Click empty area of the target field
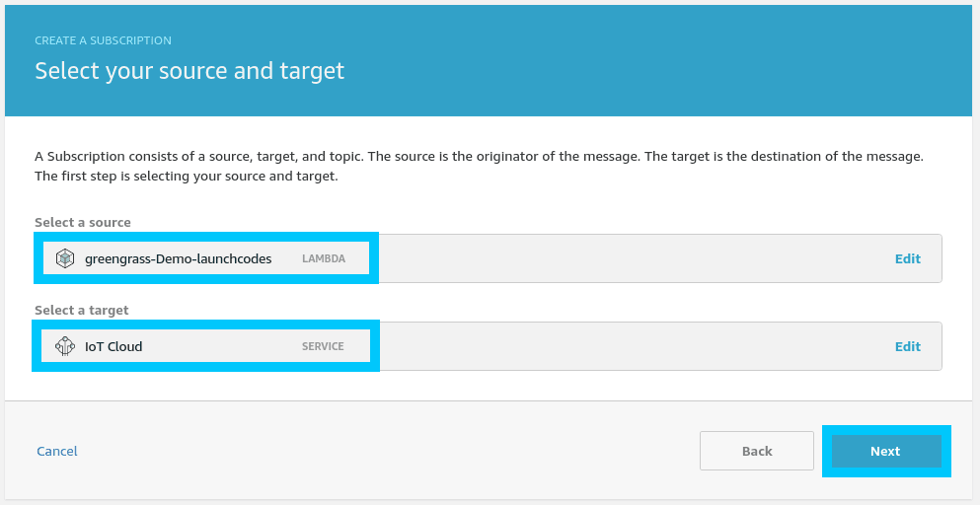Image resolution: width=980 pixels, height=505 pixels. [632, 346]
